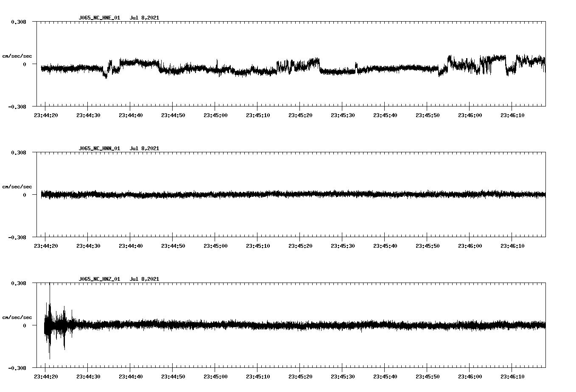Click 23:45:40 time label under HNE plot
The height and width of the screenshot is (392, 576).
click(385, 115)
